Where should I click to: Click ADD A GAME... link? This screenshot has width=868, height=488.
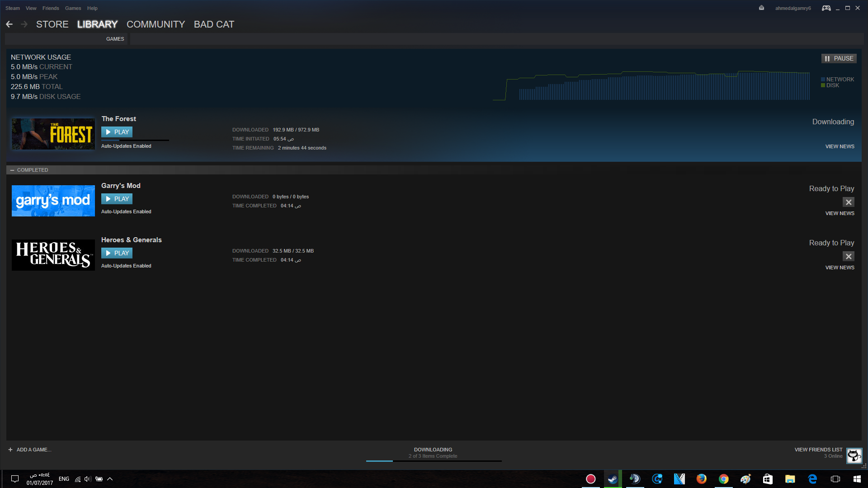tap(34, 450)
